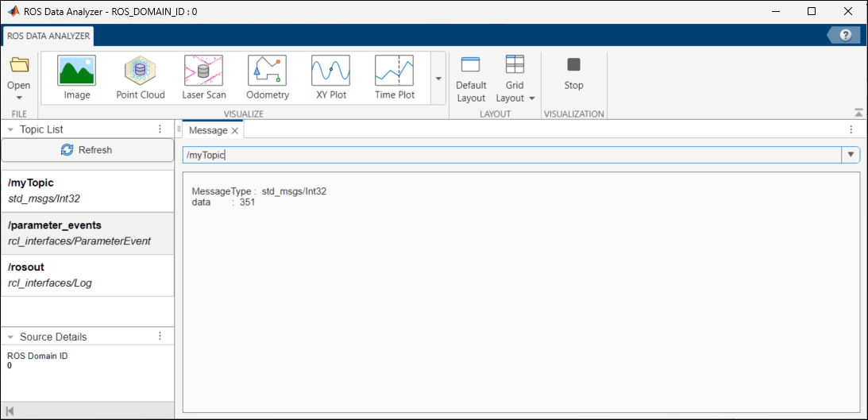The height and width of the screenshot is (420, 868).
Task: Select the ROS DATA ANALYZER tab
Action: (x=48, y=36)
